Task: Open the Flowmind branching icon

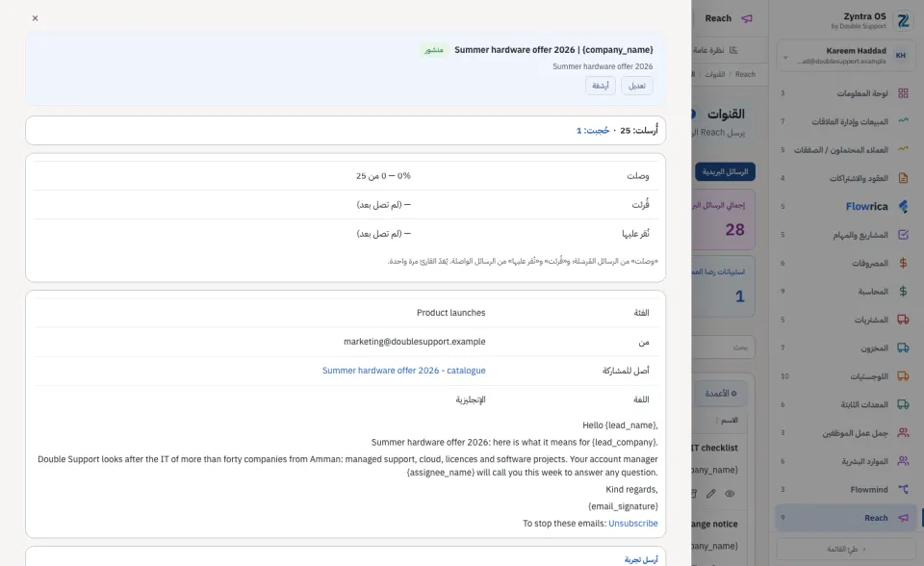Action: [903, 489]
